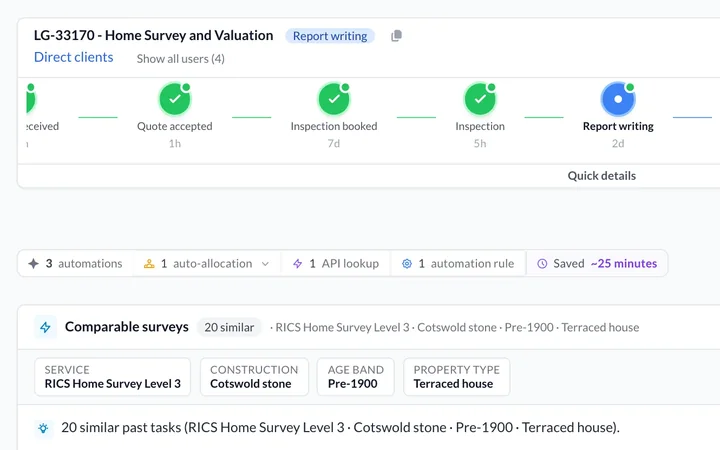The width and height of the screenshot is (720, 450).
Task: Click the API lookup lightning icon
Action: (x=298, y=264)
